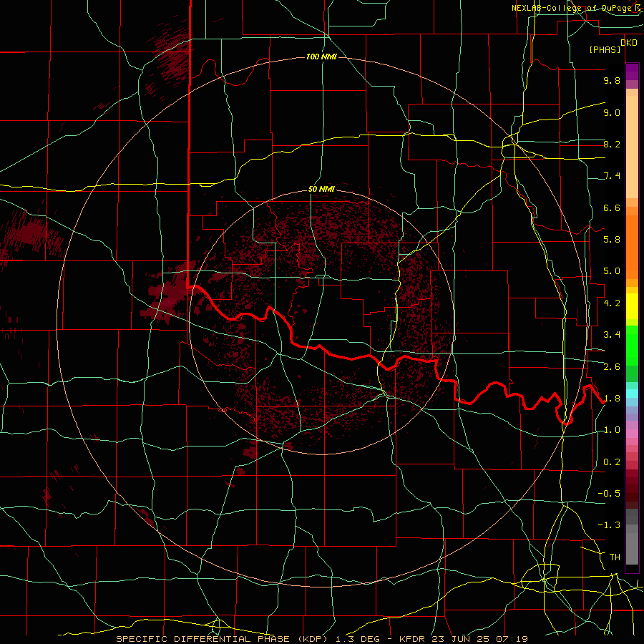Click the -1.3 value on the color scale
644x644 pixels.
click(x=609, y=525)
